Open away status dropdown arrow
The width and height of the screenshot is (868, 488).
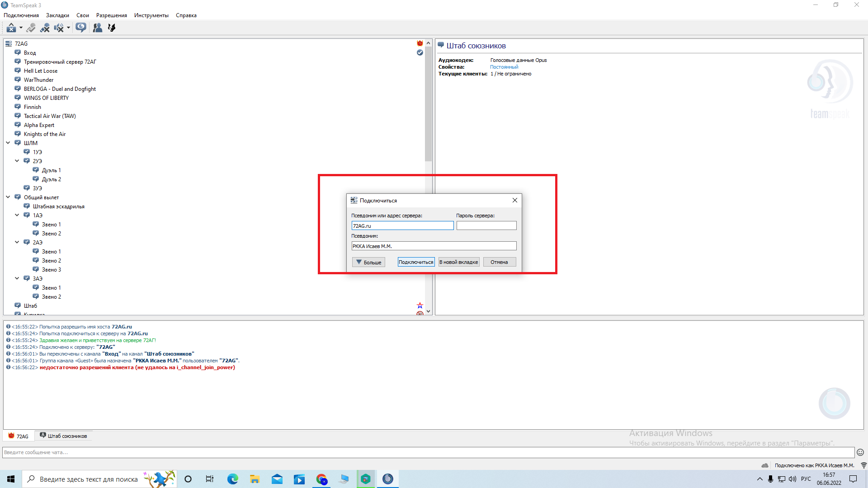(x=21, y=28)
